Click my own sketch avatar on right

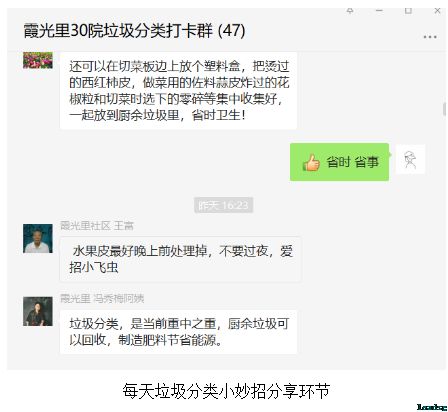410,159
